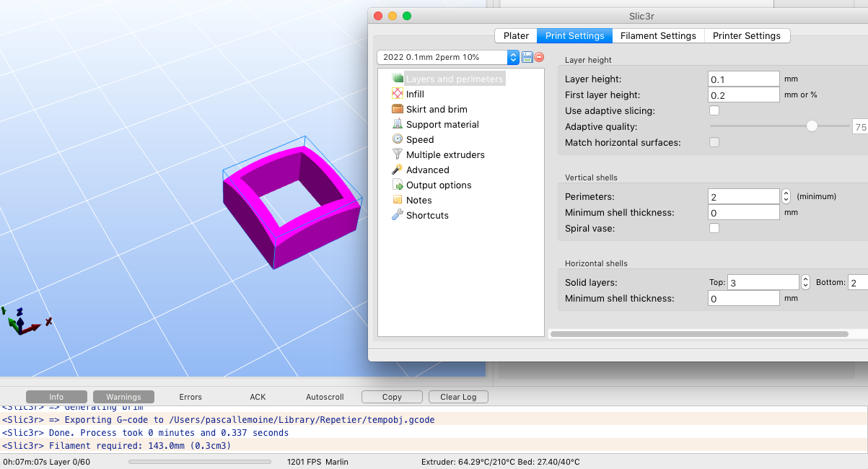Toggle Match horizontal surfaces checkbox
Image resolution: width=868 pixels, height=469 pixels.
point(714,142)
